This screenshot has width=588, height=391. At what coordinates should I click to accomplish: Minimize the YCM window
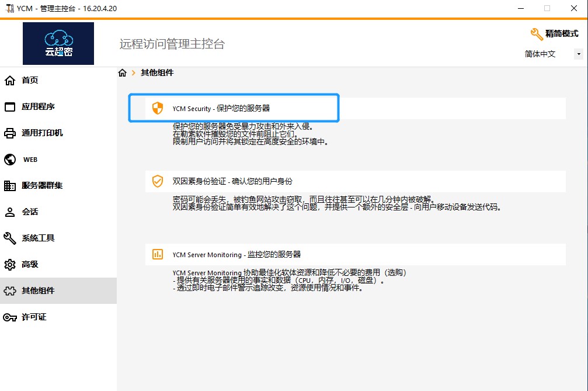click(521, 8)
